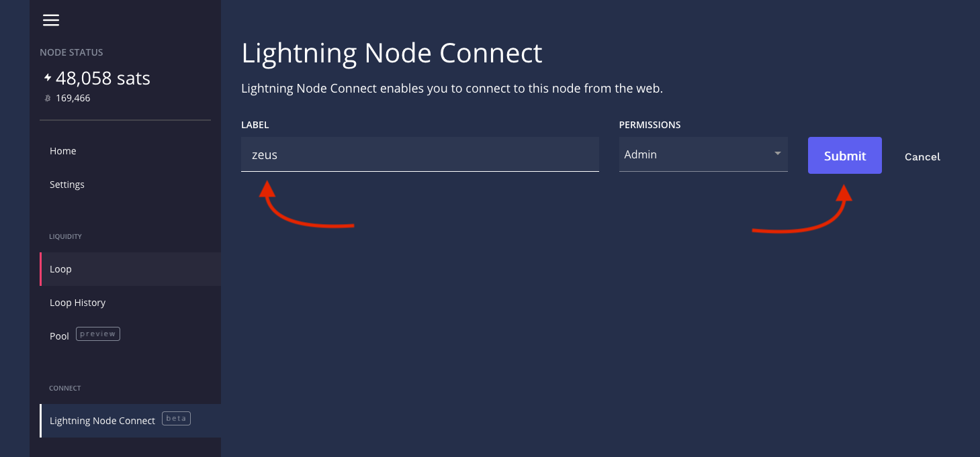Click the bitcoin symbol next to 169,466
980x457 pixels.
pos(48,98)
